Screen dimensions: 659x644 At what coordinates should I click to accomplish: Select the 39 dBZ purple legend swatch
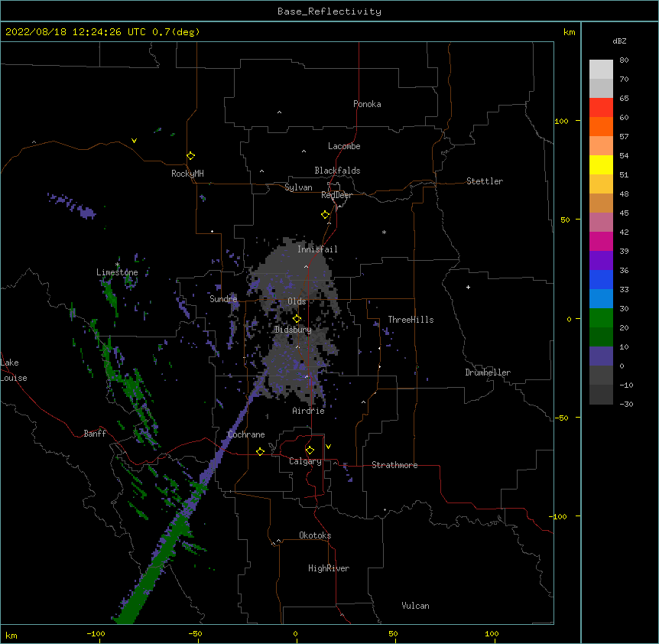click(601, 261)
